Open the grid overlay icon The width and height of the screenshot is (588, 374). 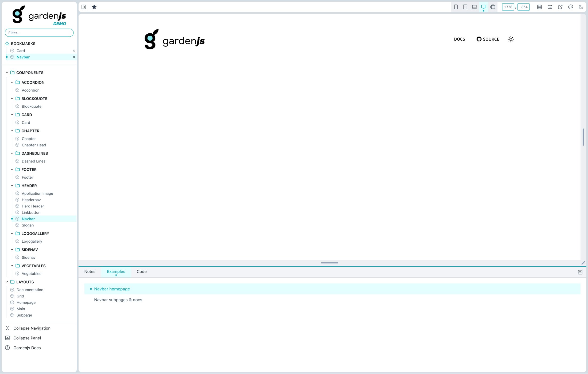[539, 7]
